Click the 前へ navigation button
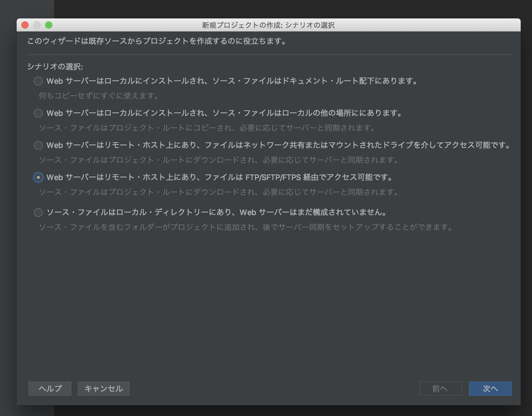The height and width of the screenshot is (416, 532). click(441, 388)
